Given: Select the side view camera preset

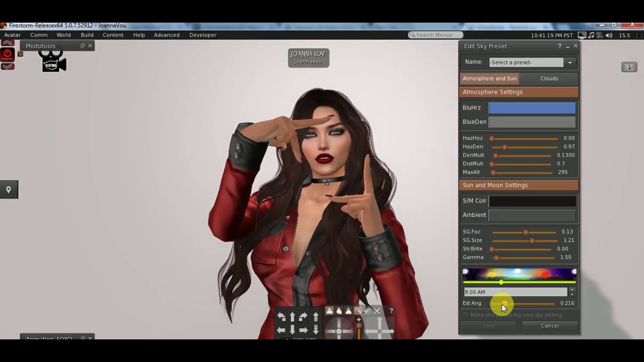Looking at the screenshot, I should pyautogui.click(x=339, y=311).
